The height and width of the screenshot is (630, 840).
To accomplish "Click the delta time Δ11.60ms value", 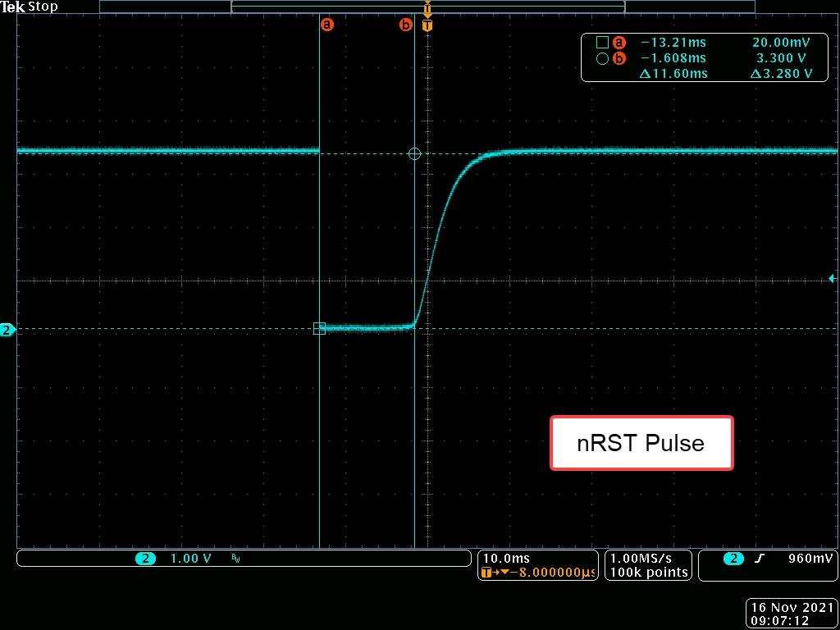I will (673, 73).
